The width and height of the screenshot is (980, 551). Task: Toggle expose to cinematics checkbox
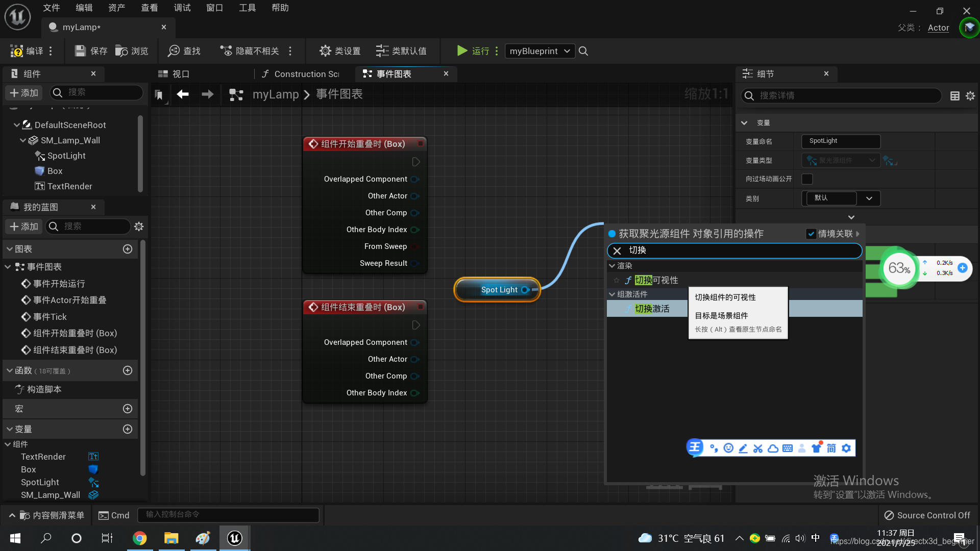click(x=807, y=179)
